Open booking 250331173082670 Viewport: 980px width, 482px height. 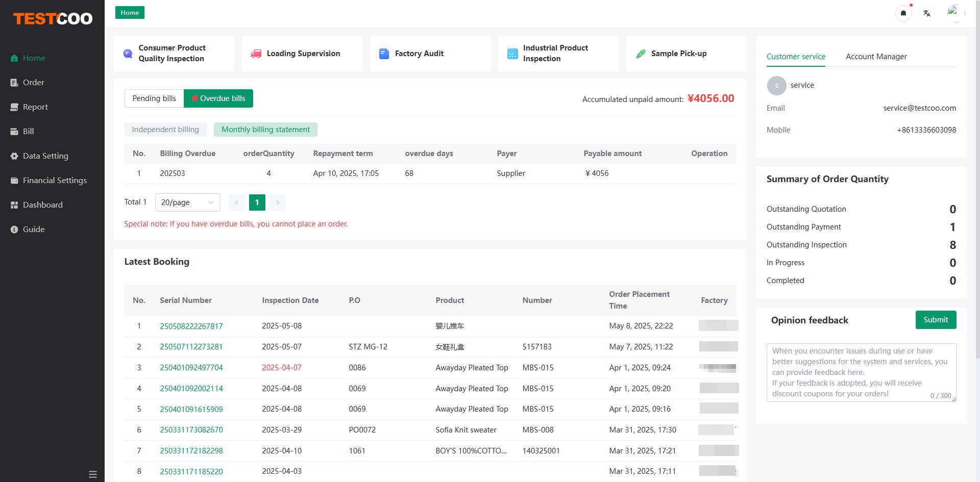pos(191,430)
